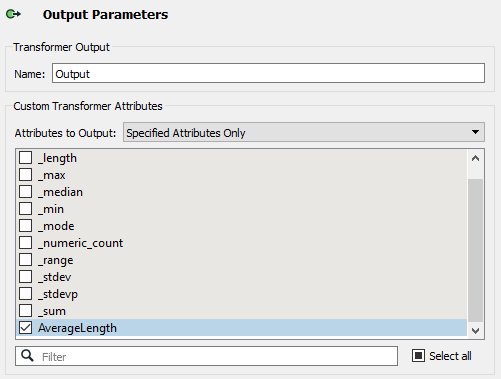501x379 pixels.
Task: Click the Transformer Output Name field
Action: (268, 73)
